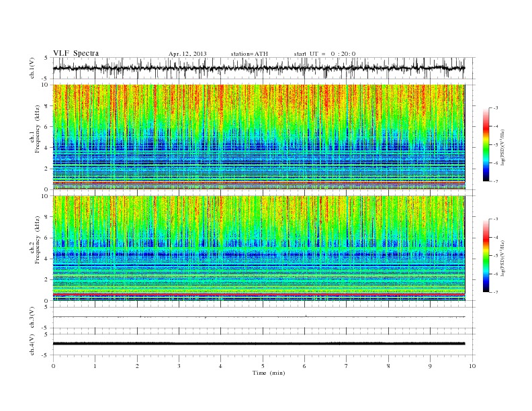Click the ch.1 voltage waveform trace

click(259, 68)
